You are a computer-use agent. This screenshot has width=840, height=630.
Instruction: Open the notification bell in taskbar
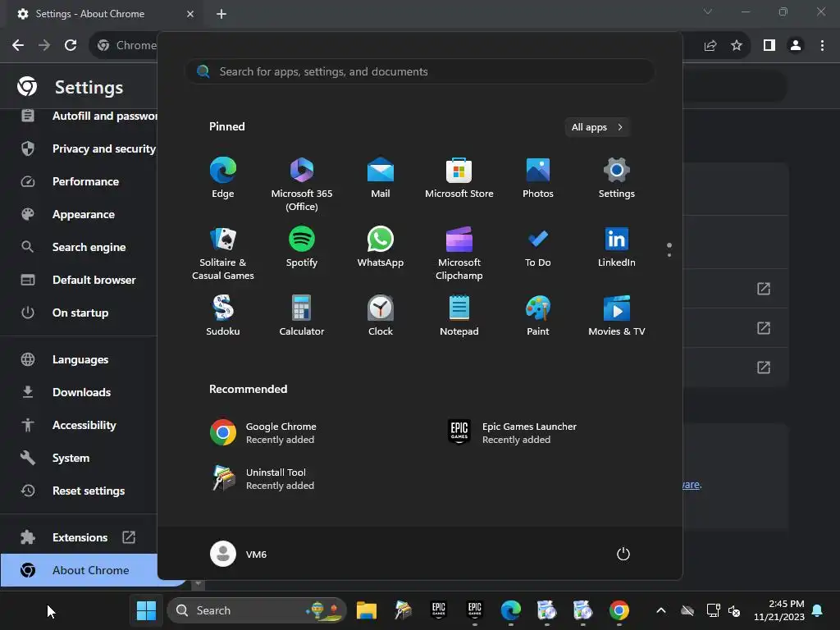click(817, 610)
